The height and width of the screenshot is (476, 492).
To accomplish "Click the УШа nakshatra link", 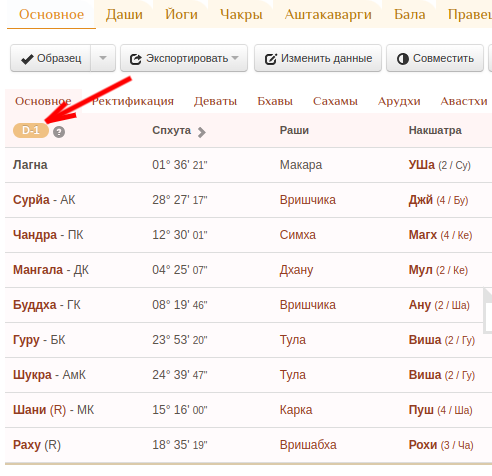I will pos(422,165).
